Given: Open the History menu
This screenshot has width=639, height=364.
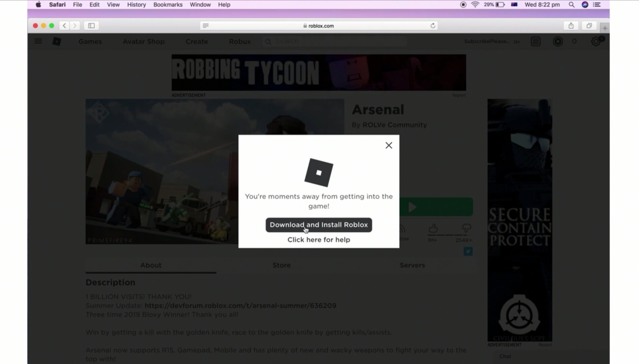Looking at the screenshot, I should click(x=136, y=5).
